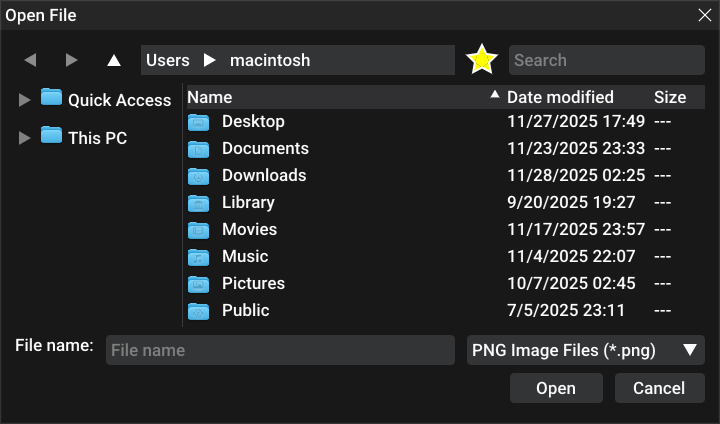Select the Users breadcrumb segment
Image resolution: width=720 pixels, height=424 pixels.
[168, 60]
